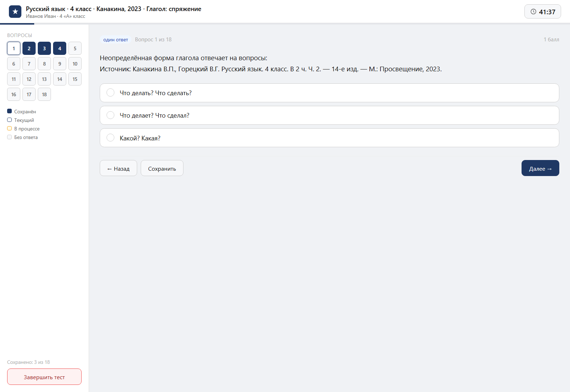
Task: Finish the test via Завершить тест
Action: tap(44, 377)
